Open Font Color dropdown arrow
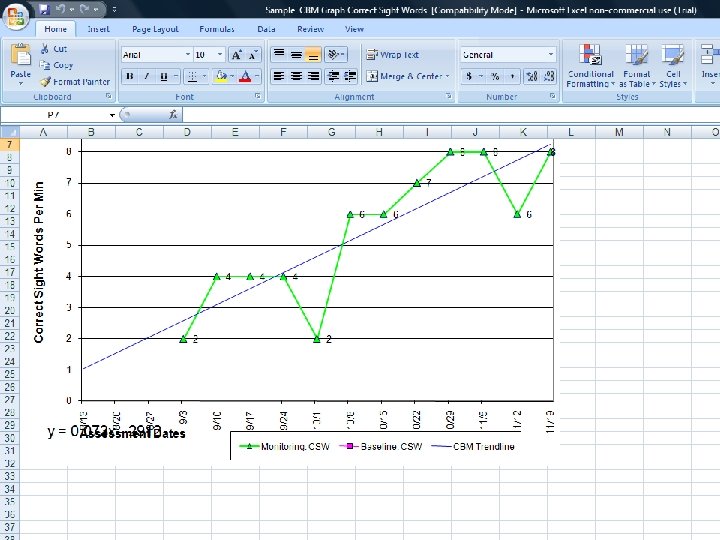The height and width of the screenshot is (540, 720). click(257, 76)
